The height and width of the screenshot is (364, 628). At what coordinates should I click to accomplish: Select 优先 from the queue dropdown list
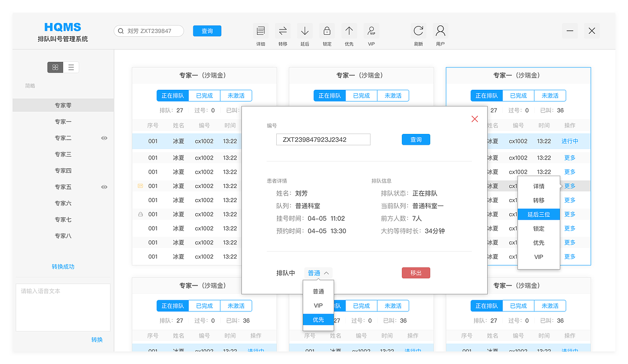coord(318,319)
